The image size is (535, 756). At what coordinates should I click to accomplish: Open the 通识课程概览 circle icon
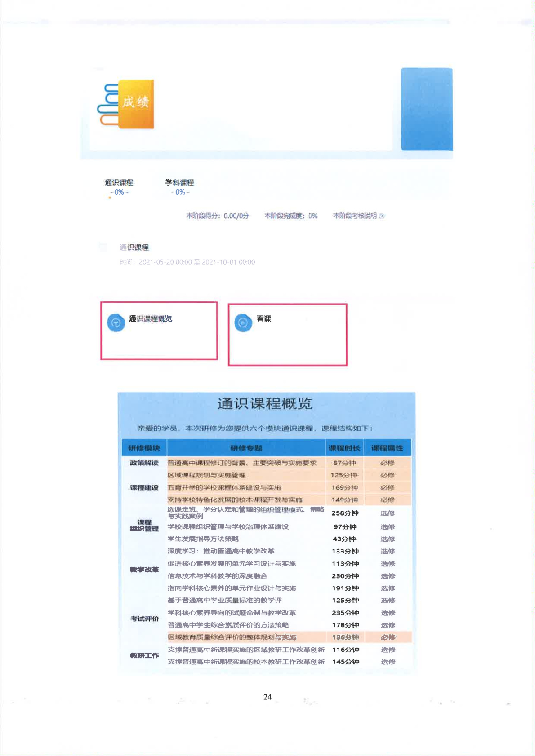tap(116, 323)
